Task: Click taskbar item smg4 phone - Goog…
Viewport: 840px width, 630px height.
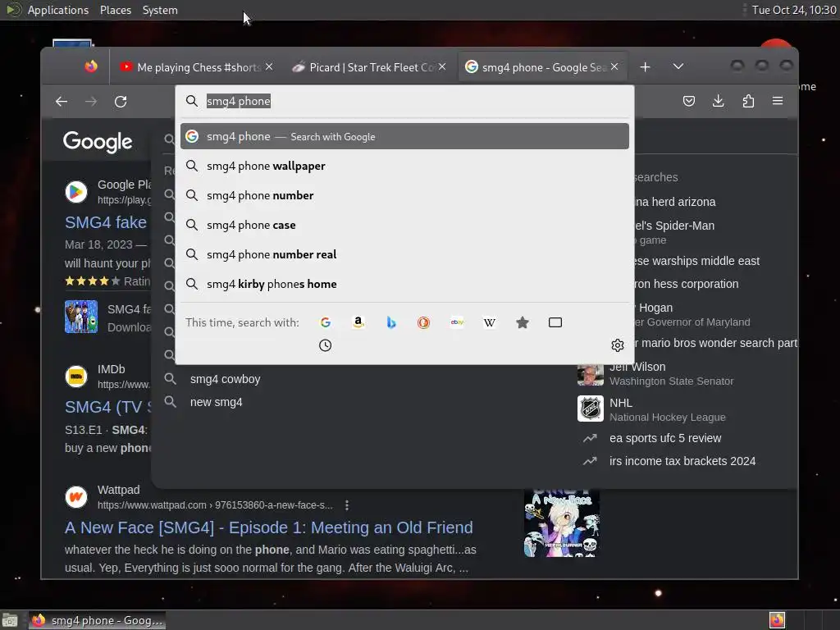Action: click(x=97, y=620)
